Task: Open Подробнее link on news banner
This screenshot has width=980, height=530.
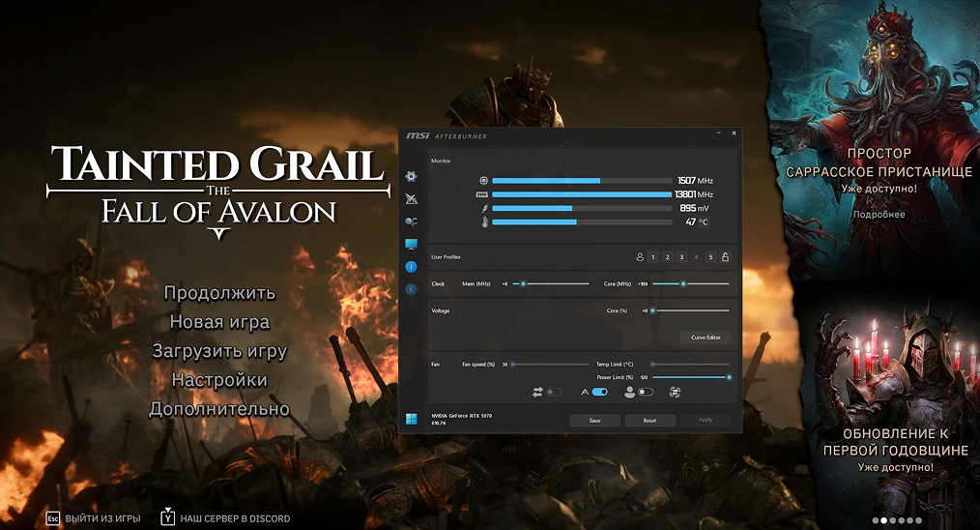Action: coord(879,215)
